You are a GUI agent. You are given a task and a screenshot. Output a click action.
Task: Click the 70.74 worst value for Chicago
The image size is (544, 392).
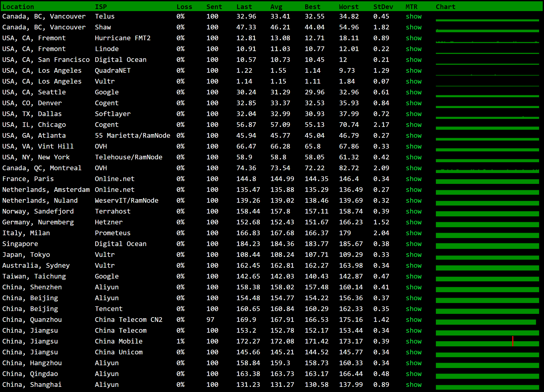pyautogui.click(x=349, y=125)
